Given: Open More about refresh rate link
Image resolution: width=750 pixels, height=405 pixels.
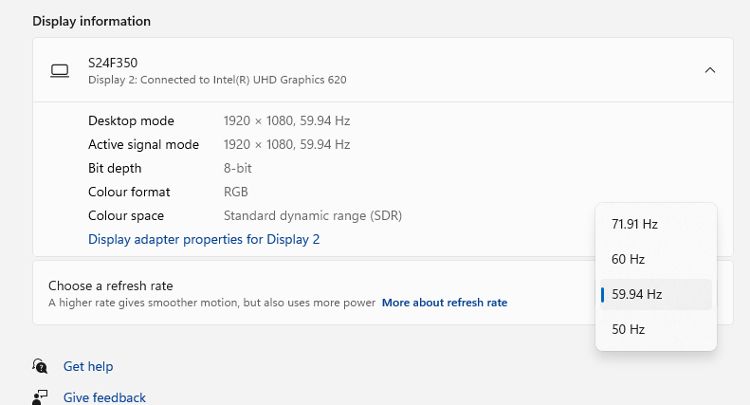Looking at the screenshot, I should [444, 302].
